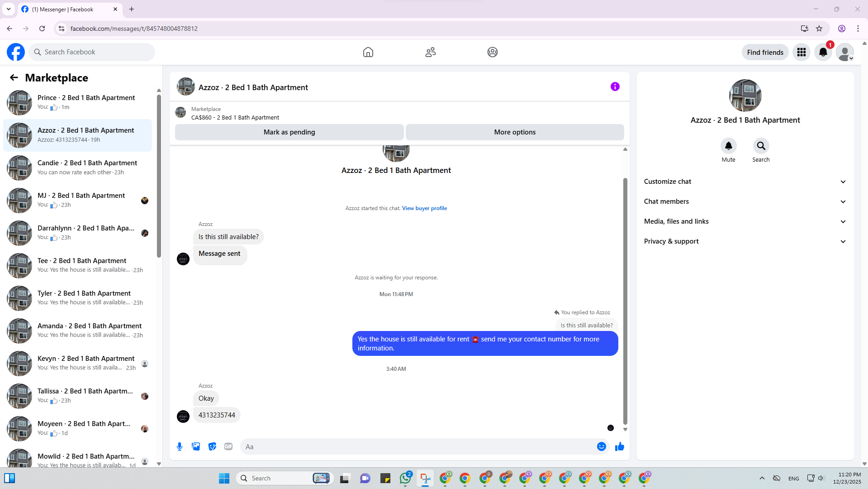Image resolution: width=868 pixels, height=489 pixels.
Task: Focus the Search Facebook field
Action: (x=92, y=52)
